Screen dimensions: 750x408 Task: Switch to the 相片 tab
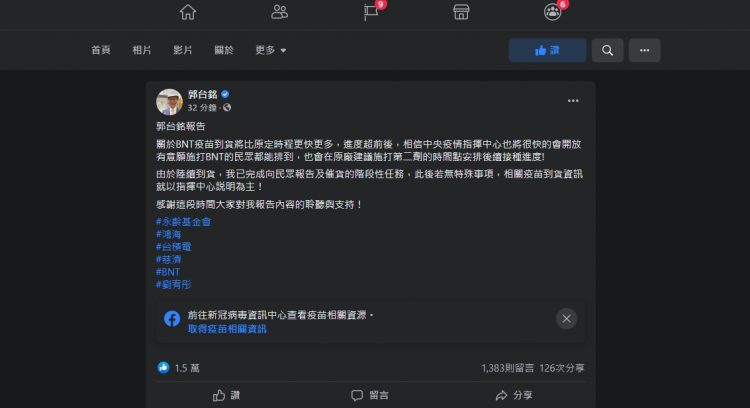tap(142, 50)
